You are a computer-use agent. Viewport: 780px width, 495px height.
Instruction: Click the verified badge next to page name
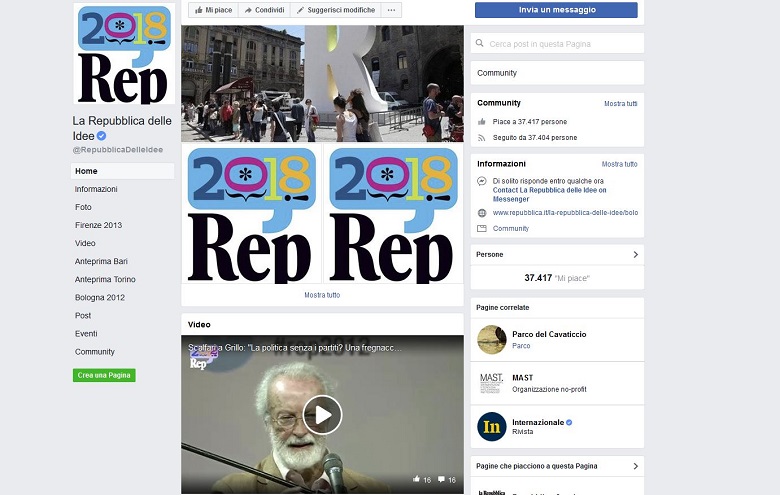(x=101, y=135)
